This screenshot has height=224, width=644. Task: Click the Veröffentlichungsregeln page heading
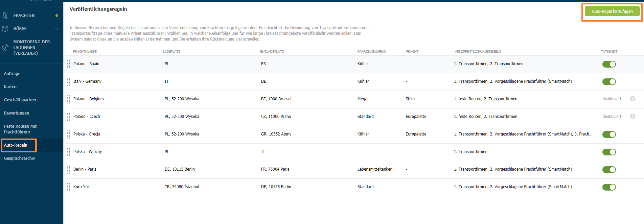pos(98,9)
